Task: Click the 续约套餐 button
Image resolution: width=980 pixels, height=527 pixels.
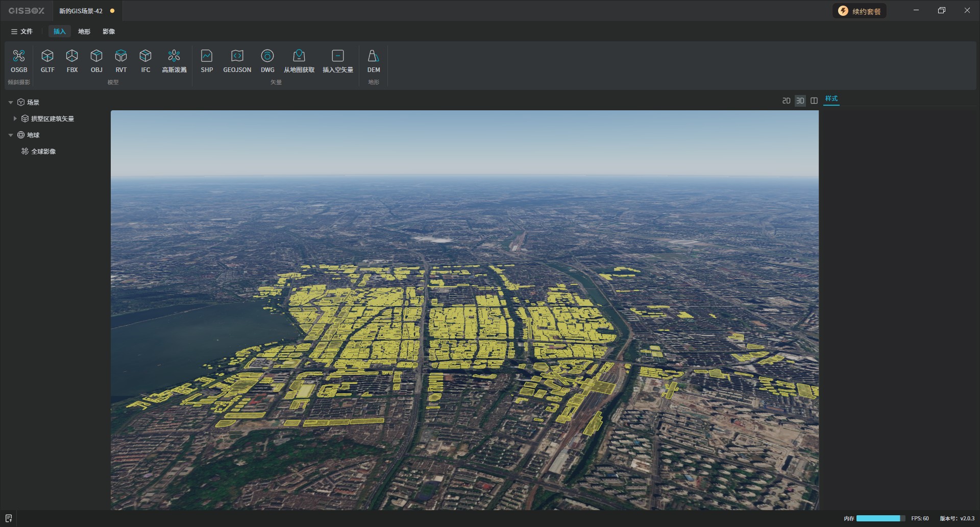Action: (860, 11)
